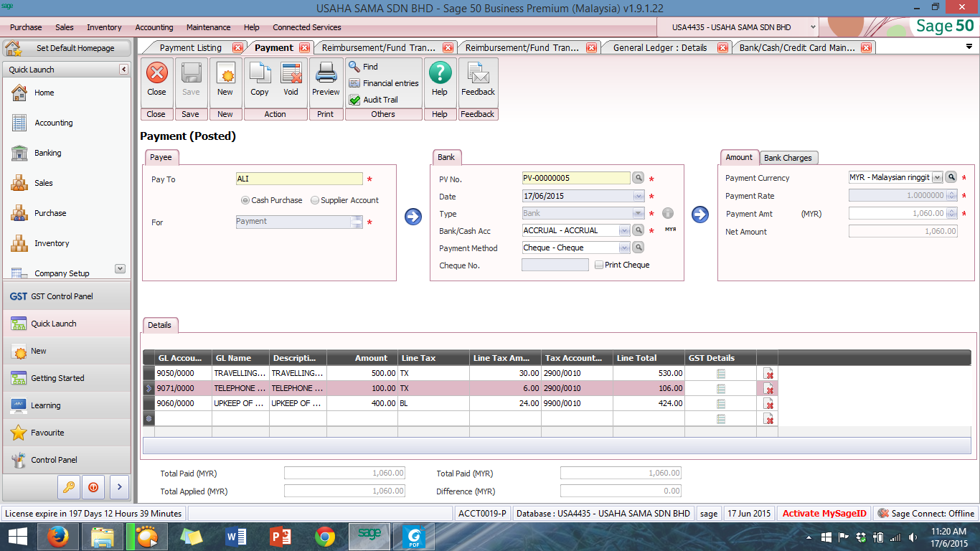Open the Favourite sidebar item
The image size is (980, 551).
66,433
